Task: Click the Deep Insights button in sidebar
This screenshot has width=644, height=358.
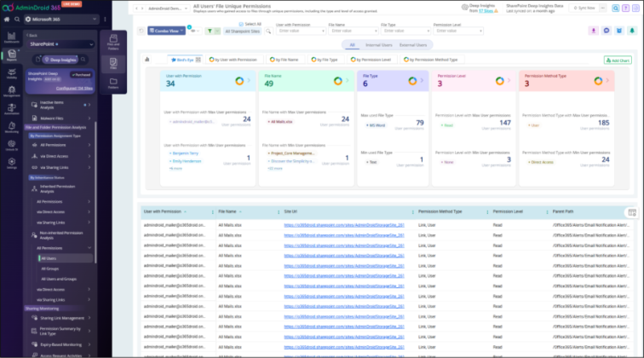Action: 60,60
